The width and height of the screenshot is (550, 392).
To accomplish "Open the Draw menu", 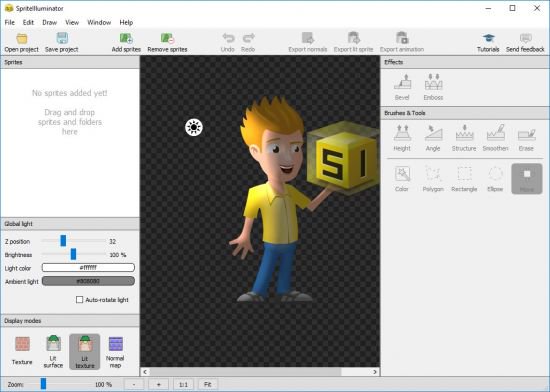I will (49, 22).
